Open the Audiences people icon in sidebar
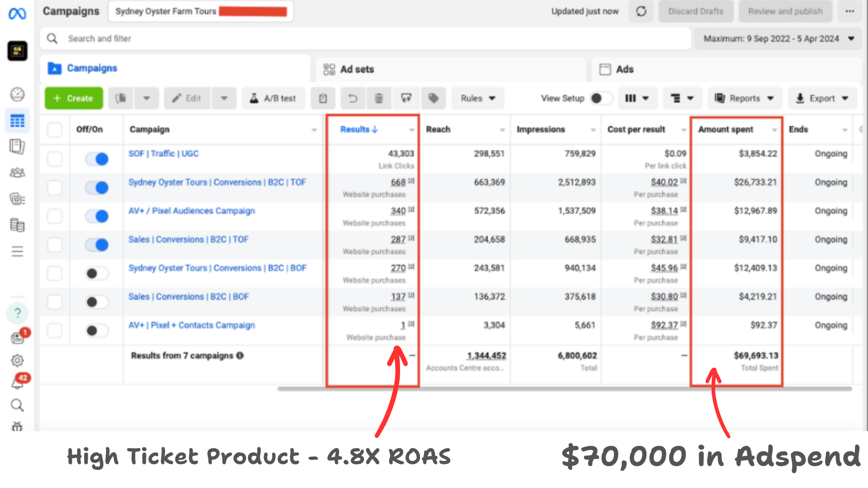Image resolution: width=868 pixels, height=488 pixels. pyautogui.click(x=17, y=173)
